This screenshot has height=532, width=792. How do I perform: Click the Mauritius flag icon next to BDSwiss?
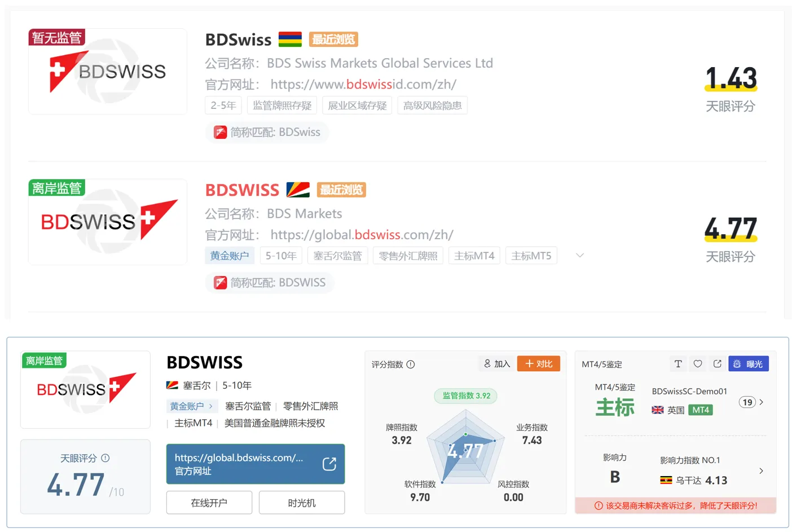pos(290,39)
